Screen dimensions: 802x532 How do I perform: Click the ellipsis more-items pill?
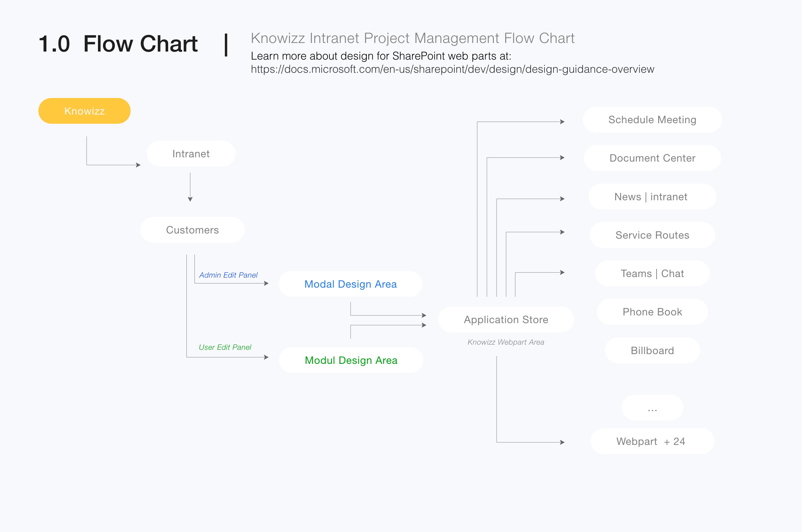click(652, 407)
